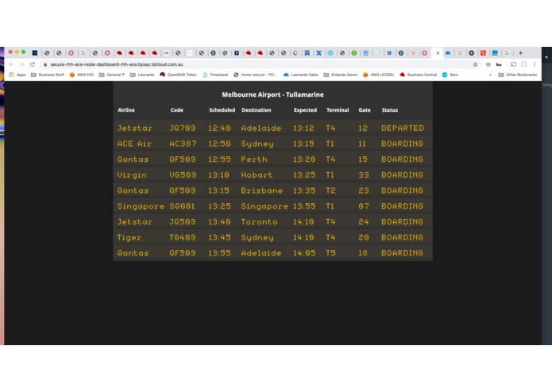Screen dimensions: 552x392
Task: Click the Expected column header
Action: point(305,110)
